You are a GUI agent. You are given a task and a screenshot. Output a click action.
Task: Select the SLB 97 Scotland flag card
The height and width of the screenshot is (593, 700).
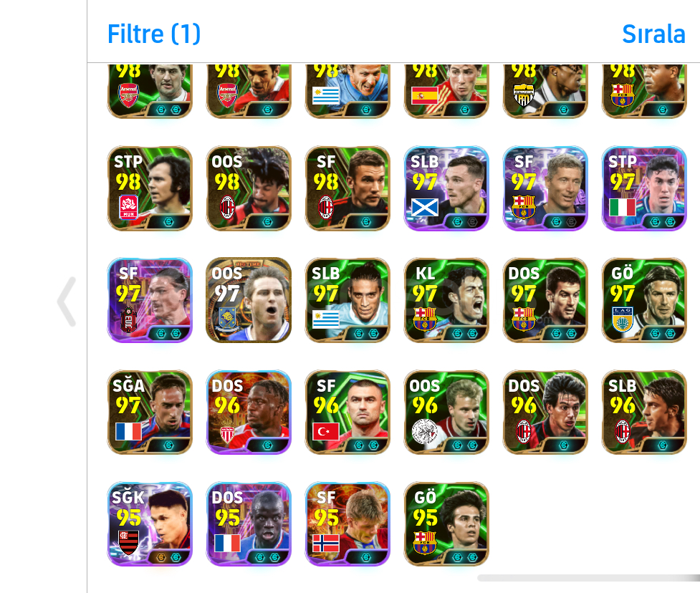coord(446,188)
